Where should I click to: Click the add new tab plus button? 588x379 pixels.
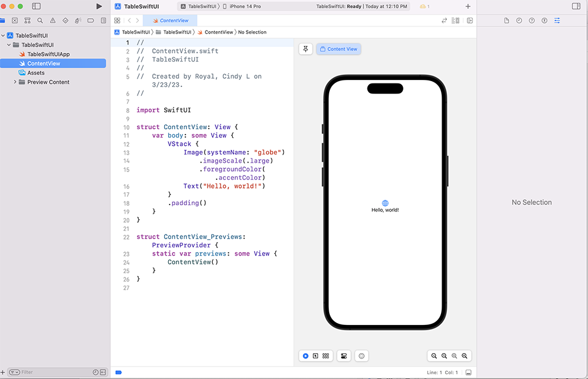click(468, 6)
